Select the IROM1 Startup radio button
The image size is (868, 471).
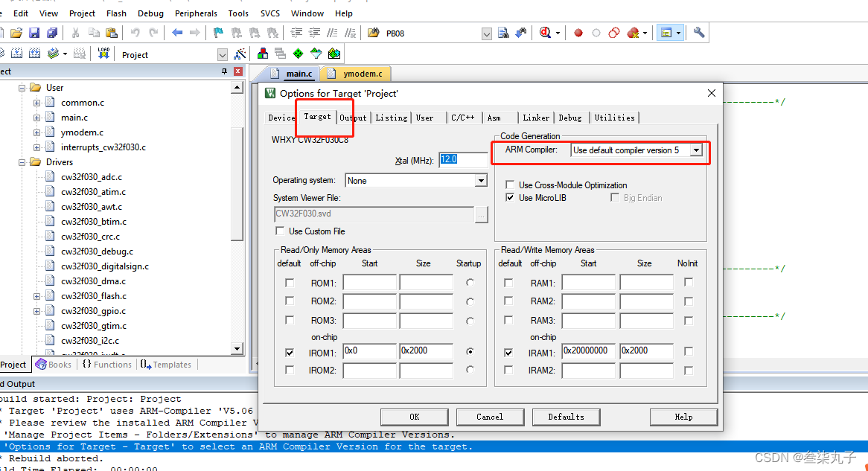(469, 351)
